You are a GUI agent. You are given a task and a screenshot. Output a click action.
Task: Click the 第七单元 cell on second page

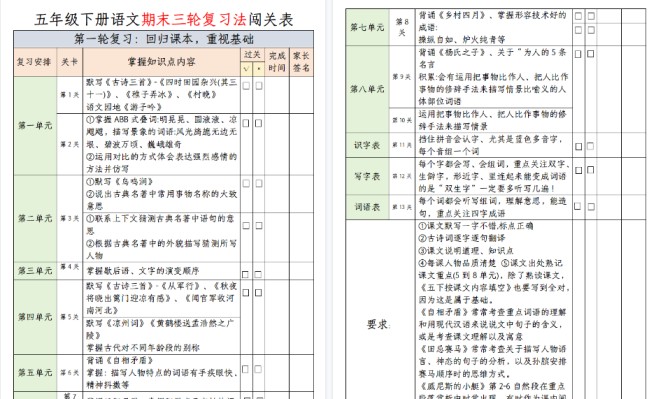tap(367, 27)
